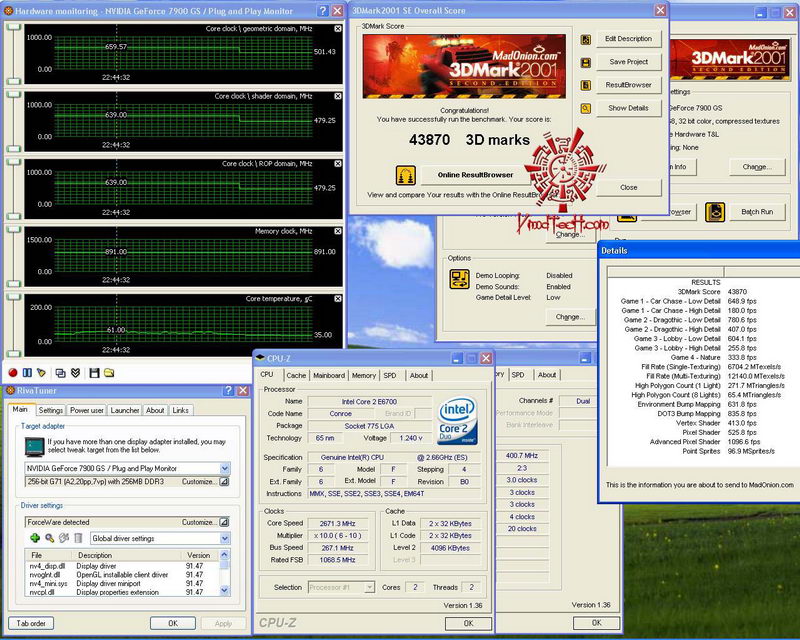Click the green plus icon in Driver settings
The height and width of the screenshot is (640, 800).
point(35,538)
